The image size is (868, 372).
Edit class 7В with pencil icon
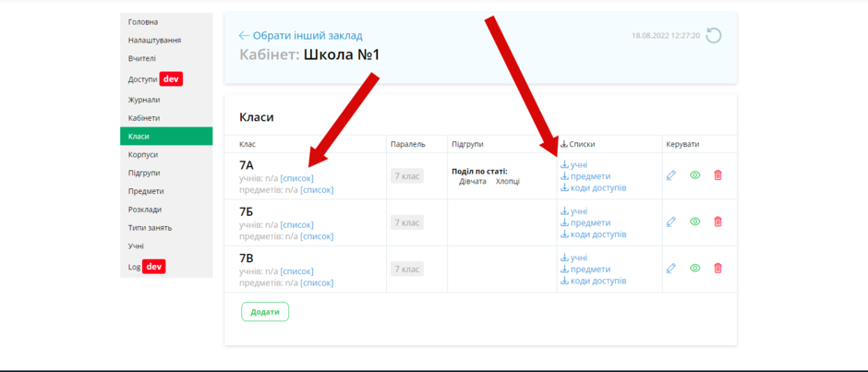[671, 269]
